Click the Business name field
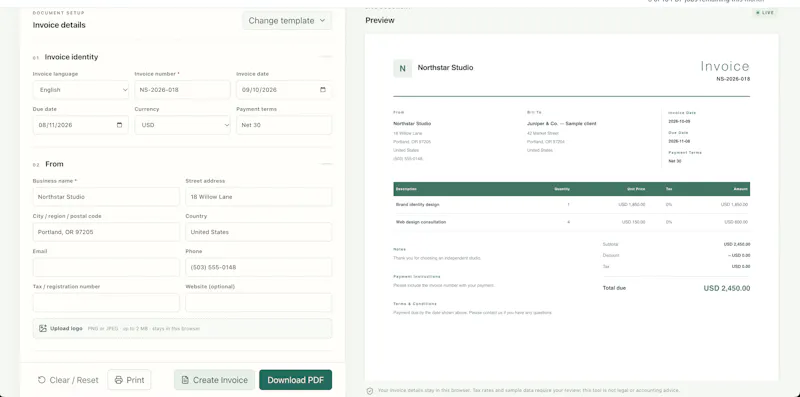This screenshot has width=800, height=397. pyautogui.click(x=106, y=196)
